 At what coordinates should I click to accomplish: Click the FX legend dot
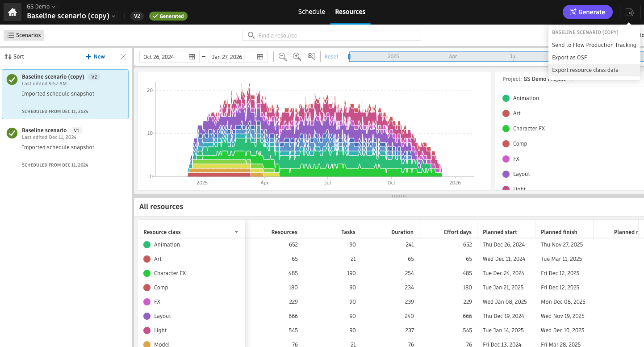tap(506, 159)
